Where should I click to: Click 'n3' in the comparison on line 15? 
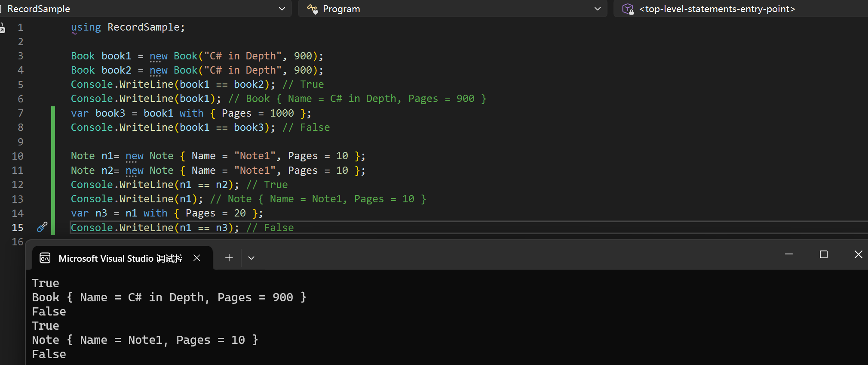tap(221, 228)
